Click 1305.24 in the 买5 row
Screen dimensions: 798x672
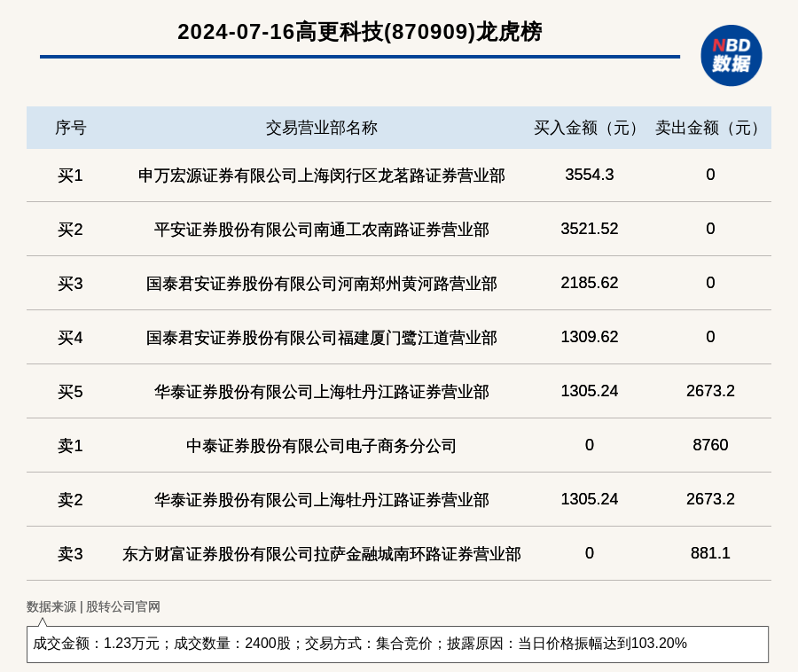(590, 391)
